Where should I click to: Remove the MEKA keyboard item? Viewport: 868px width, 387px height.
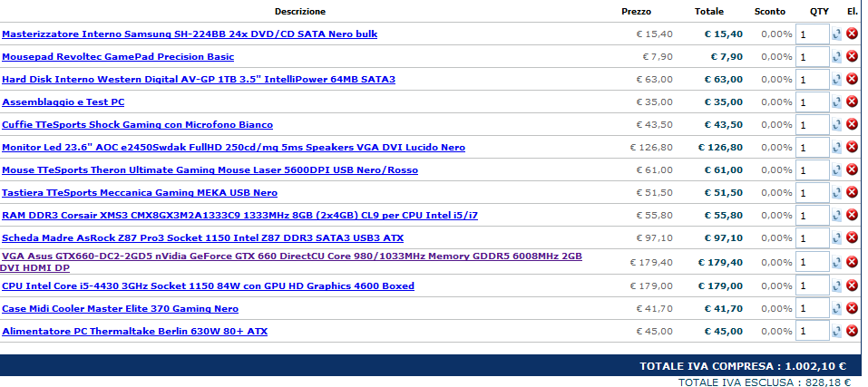[x=852, y=192]
